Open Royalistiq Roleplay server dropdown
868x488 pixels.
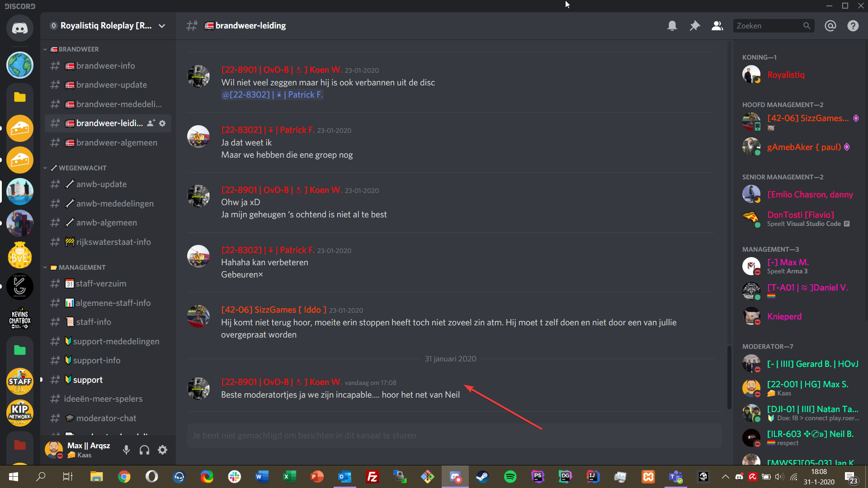pyautogui.click(x=161, y=26)
